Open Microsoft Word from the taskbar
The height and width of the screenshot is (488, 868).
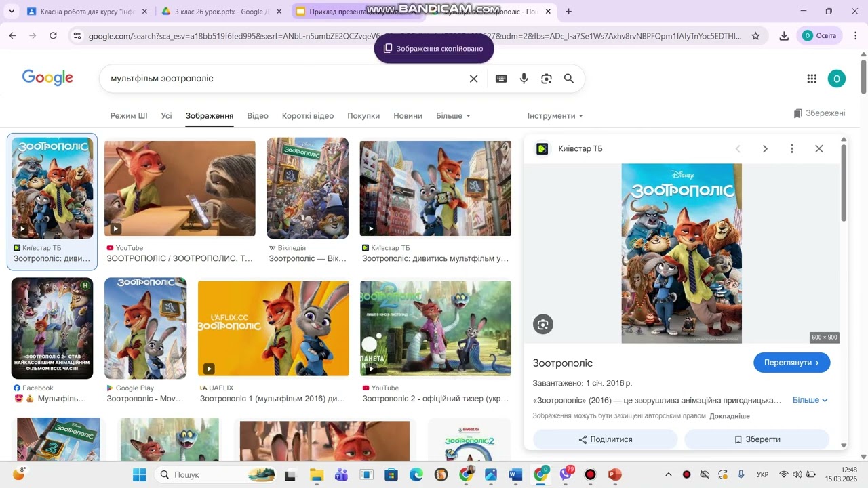pyautogui.click(x=515, y=474)
